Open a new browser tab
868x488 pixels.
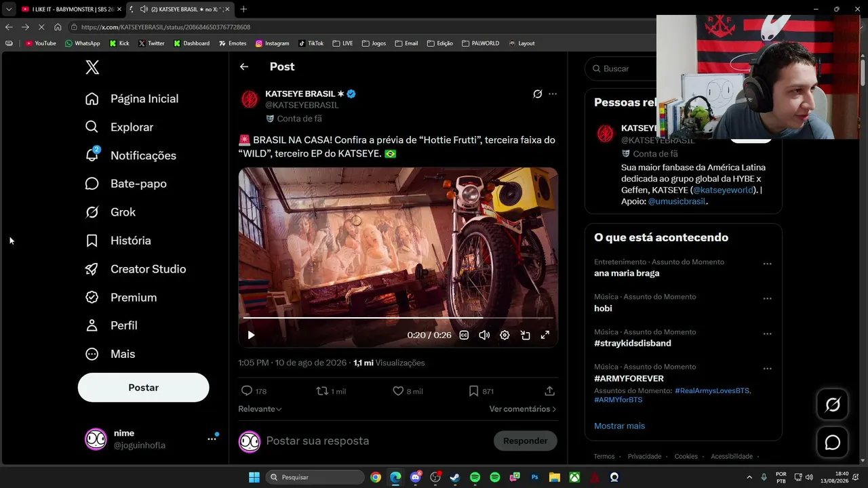pos(243,9)
